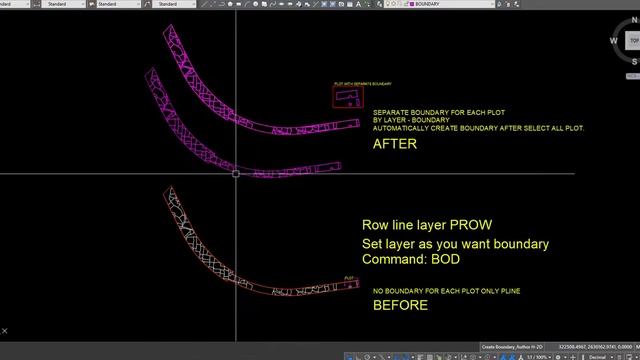This screenshot has height=360, width=640.
Task: Select the Polyline draw tool
Action: tap(222, 4)
